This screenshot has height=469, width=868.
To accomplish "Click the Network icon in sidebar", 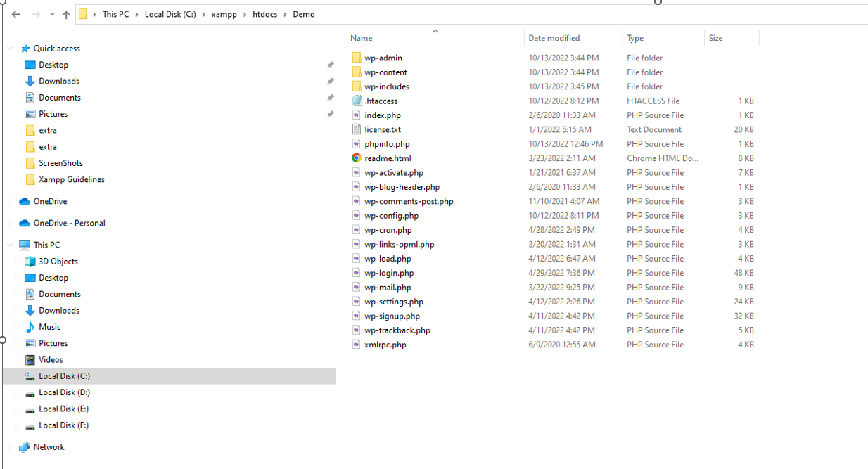I will (x=25, y=447).
